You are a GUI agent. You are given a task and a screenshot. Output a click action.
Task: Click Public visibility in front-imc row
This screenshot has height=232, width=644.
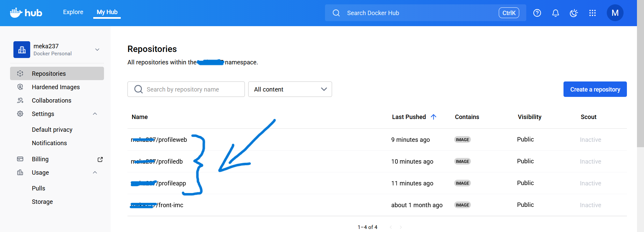(525, 205)
